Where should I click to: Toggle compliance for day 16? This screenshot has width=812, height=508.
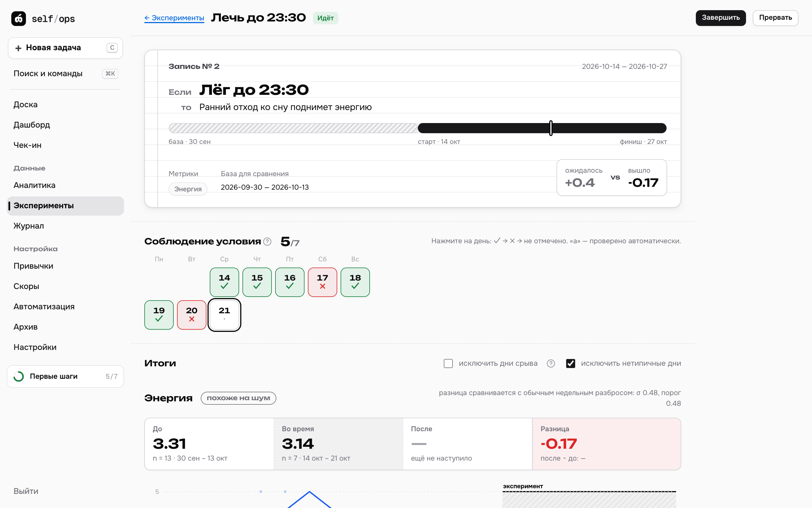290,282
